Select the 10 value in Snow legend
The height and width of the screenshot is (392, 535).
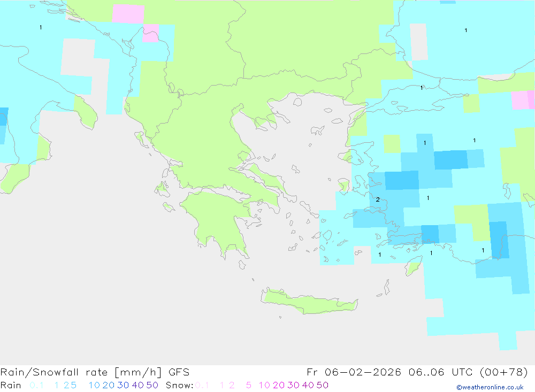[264, 385]
